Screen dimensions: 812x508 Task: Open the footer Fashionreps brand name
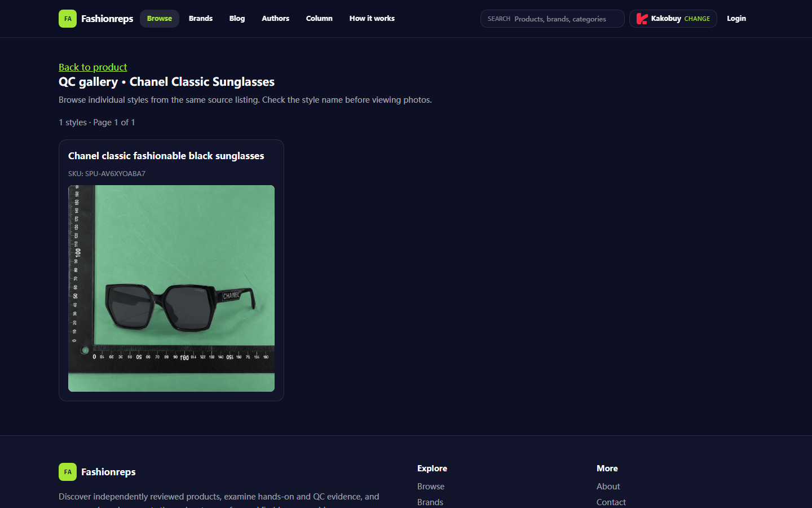108,472
